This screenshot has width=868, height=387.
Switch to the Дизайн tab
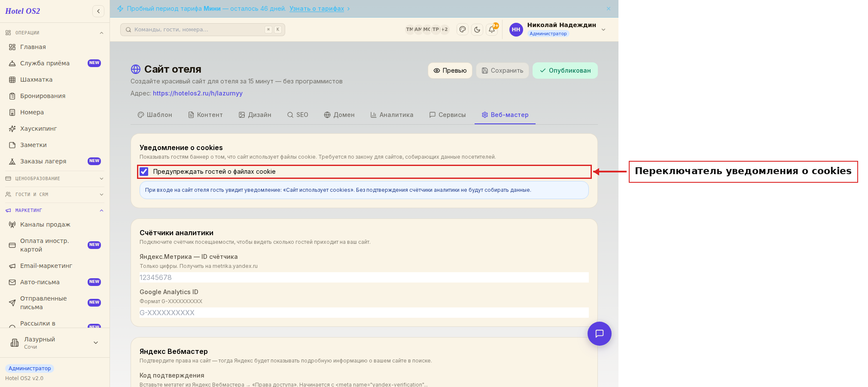pyautogui.click(x=255, y=115)
